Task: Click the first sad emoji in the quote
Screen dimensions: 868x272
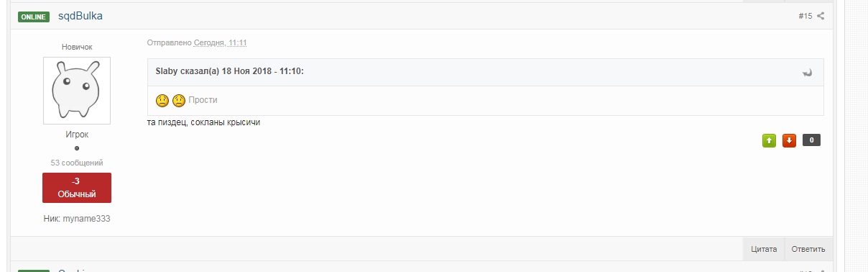Action: [162, 100]
